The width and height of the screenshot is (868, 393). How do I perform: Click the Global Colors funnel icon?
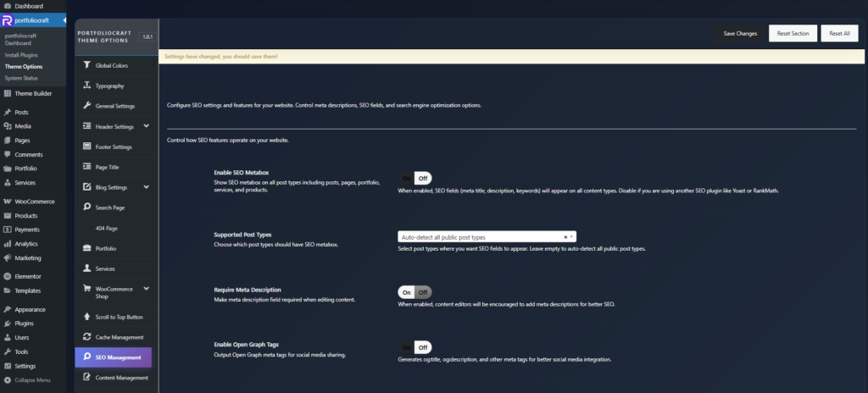(x=86, y=65)
